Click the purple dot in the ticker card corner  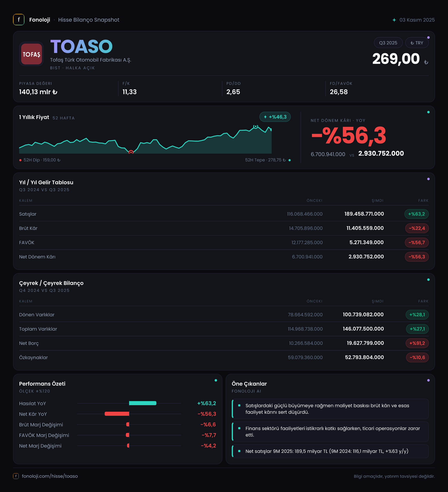(428, 38)
